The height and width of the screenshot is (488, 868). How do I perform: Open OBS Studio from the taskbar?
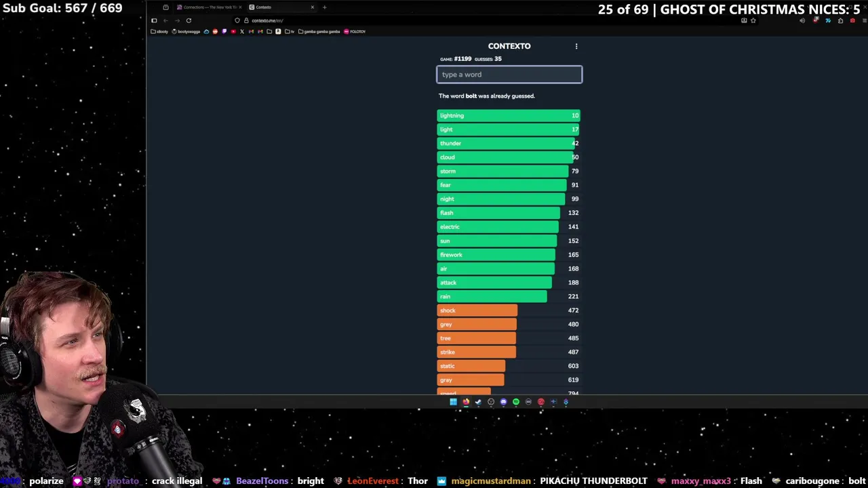(x=491, y=402)
